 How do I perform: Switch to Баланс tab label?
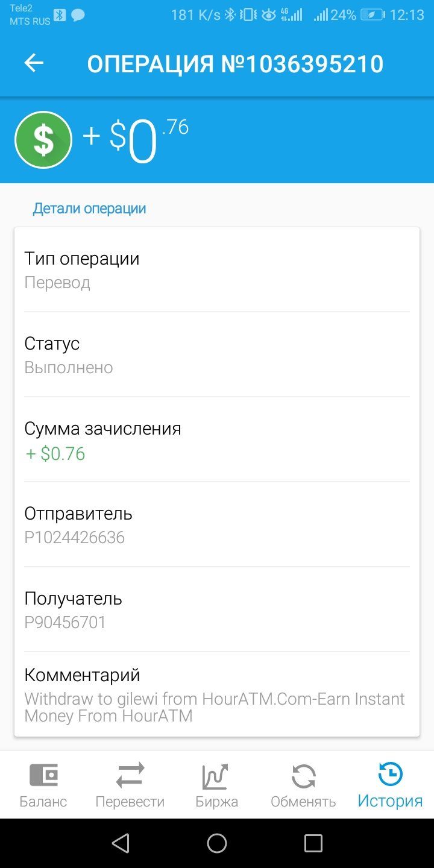point(43,802)
